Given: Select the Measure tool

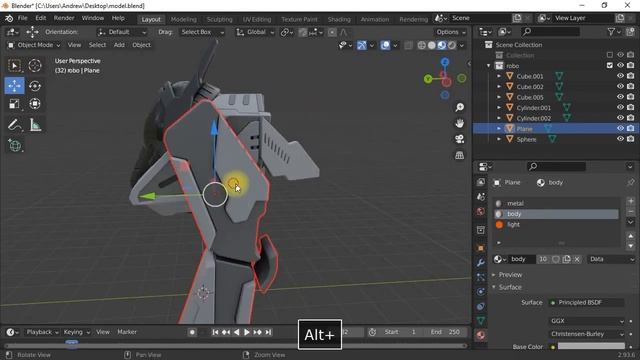Looking at the screenshot, I should point(36,124).
